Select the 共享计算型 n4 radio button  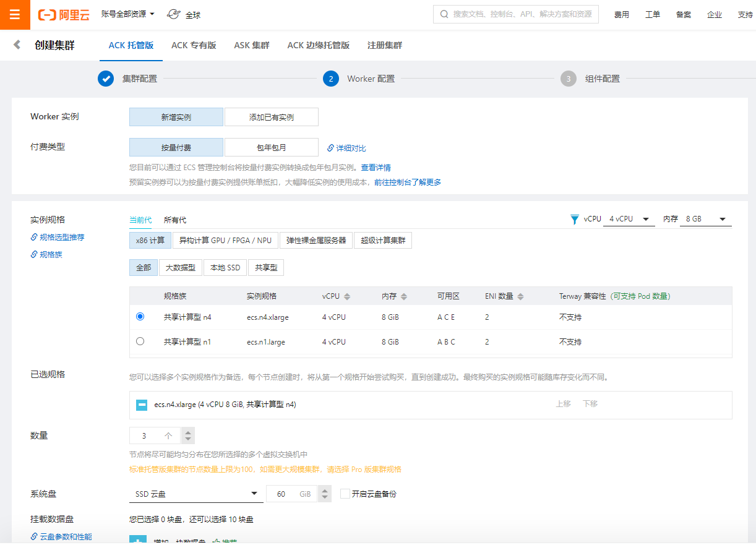point(140,316)
